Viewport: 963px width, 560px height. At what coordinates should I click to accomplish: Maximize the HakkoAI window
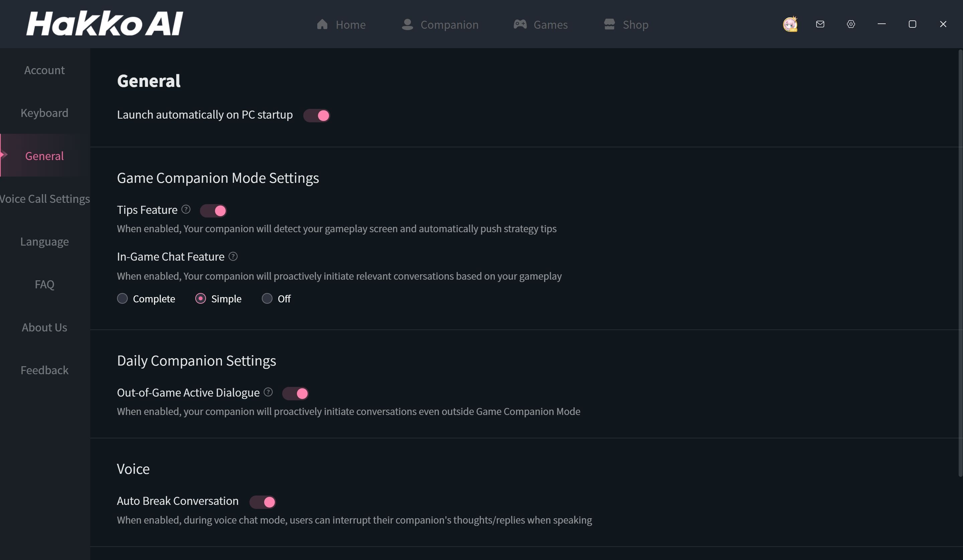912,24
